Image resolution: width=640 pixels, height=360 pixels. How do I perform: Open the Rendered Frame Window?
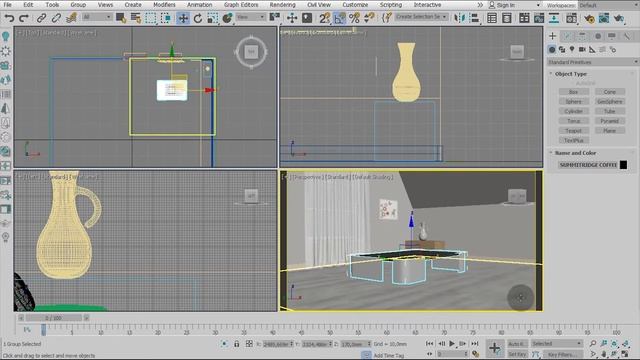click(604, 18)
